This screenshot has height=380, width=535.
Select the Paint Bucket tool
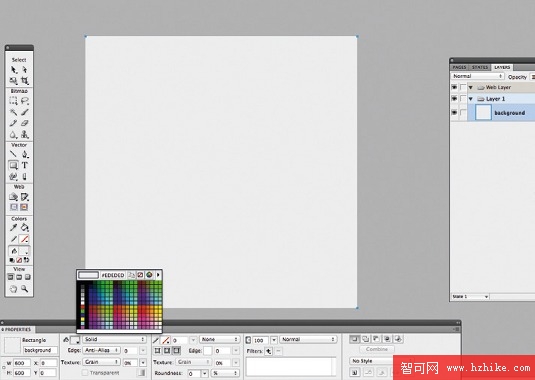click(x=25, y=228)
